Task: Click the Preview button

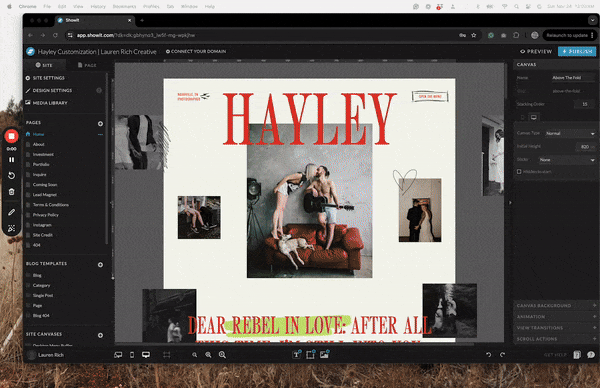Action: (x=536, y=51)
